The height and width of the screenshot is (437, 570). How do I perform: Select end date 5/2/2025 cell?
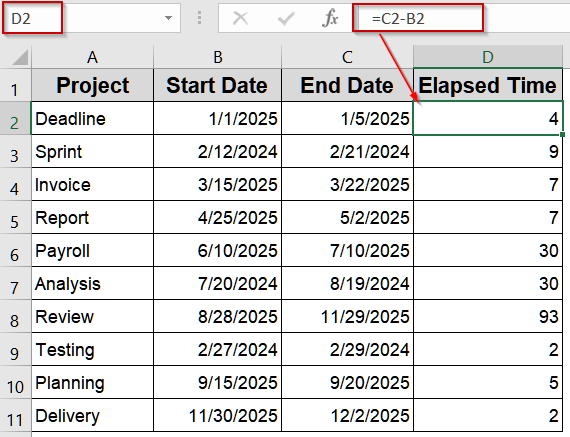point(347,217)
